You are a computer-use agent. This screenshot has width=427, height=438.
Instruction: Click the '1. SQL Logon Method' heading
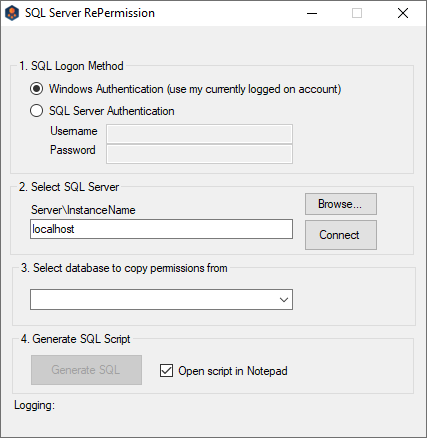tap(71, 66)
